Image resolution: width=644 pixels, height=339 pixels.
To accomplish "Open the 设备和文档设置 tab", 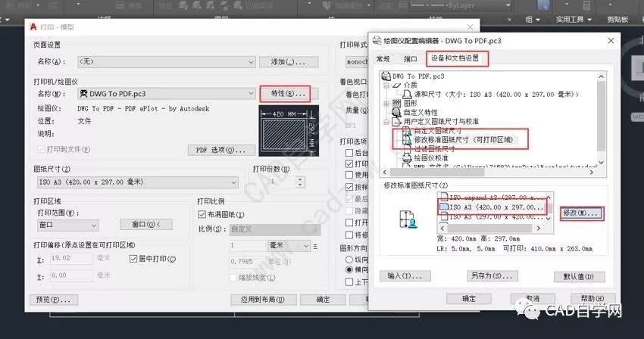I will point(455,58).
